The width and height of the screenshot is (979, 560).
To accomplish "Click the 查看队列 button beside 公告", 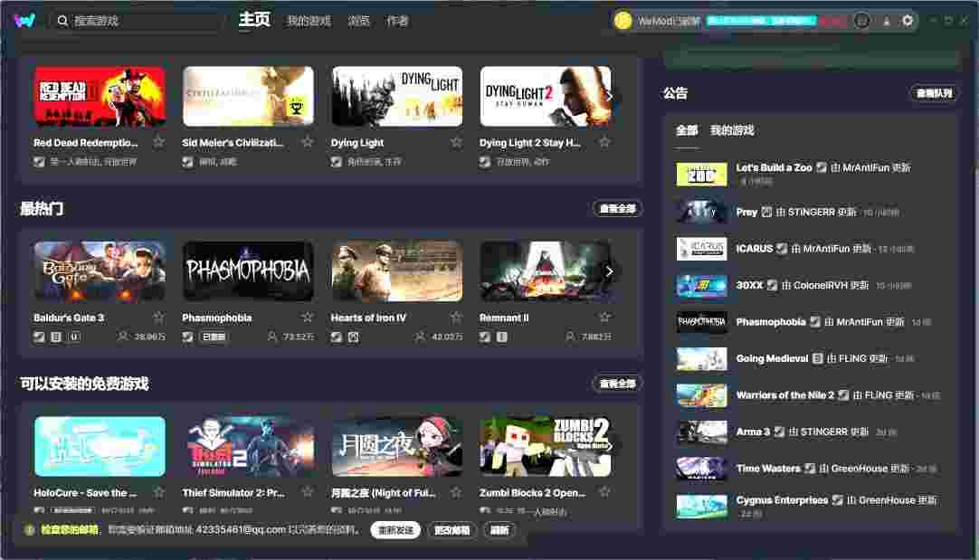I will click(x=934, y=94).
